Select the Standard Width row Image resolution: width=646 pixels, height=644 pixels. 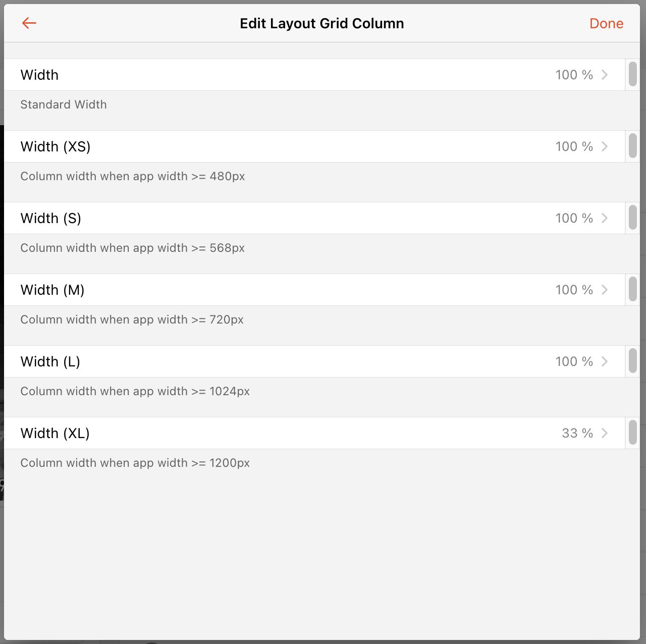tap(64, 104)
